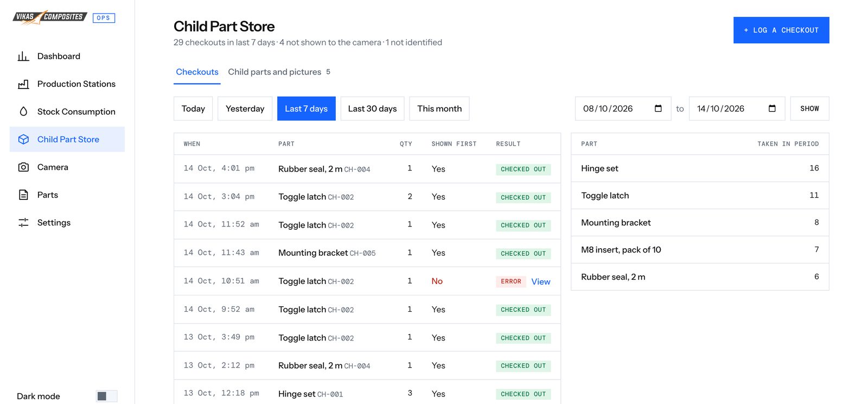868x404 pixels.
Task: Click the Stock Consumption droplet icon
Action: [23, 112]
